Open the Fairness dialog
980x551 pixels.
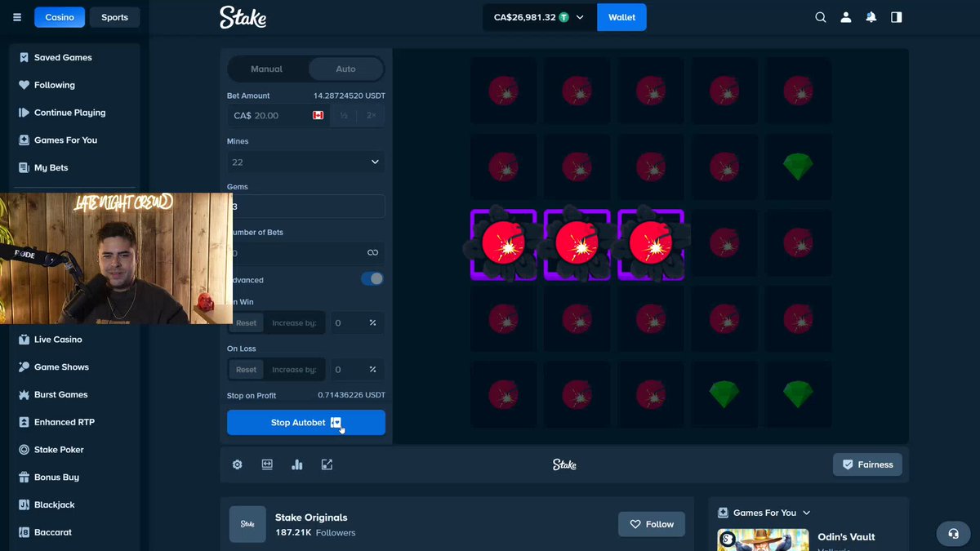click(867, 464)
